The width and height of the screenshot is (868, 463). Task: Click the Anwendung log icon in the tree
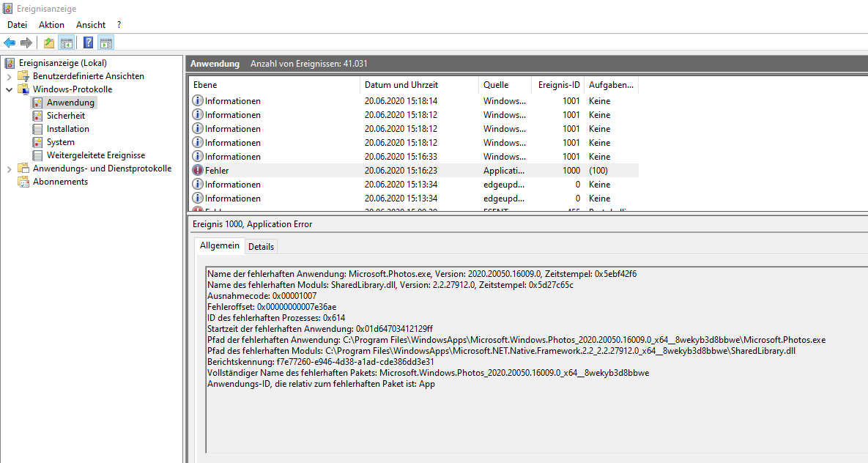[x=37, y=103]
